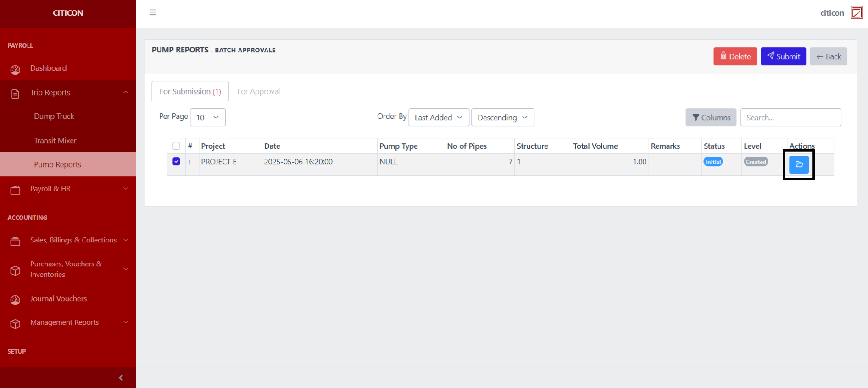The image size is (868, 388).
Task: Click the Columns filter button
Action: (711, 118)
